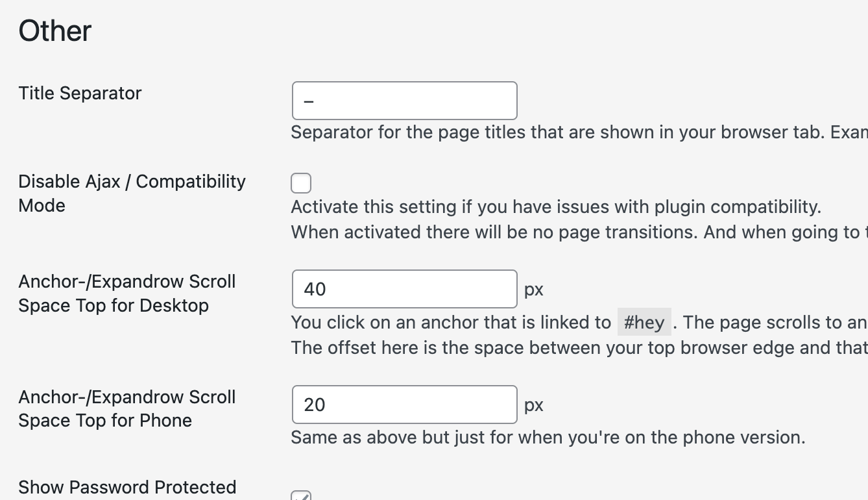Image resolution: width=868 pixels, height=500 pixels.
Task: Click the plugin compatibility help text
Action: pos(556,206)
